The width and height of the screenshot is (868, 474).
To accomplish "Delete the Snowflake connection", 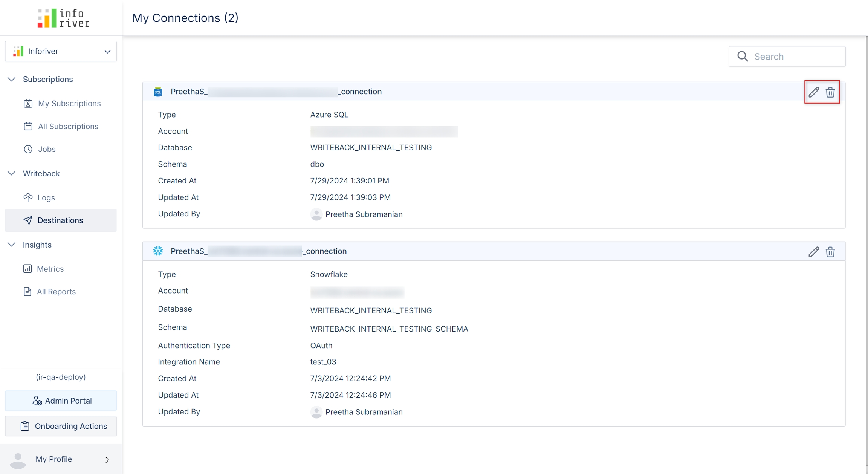I will click(830, 252).
